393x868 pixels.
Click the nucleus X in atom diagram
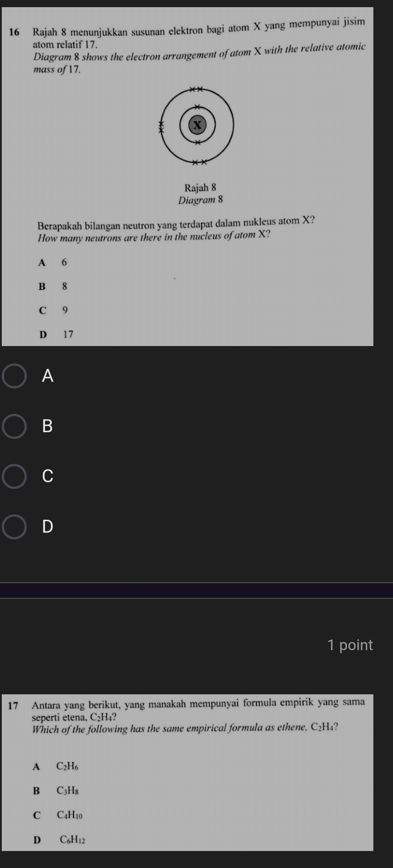pyautogui.click(x=198, y=125)
